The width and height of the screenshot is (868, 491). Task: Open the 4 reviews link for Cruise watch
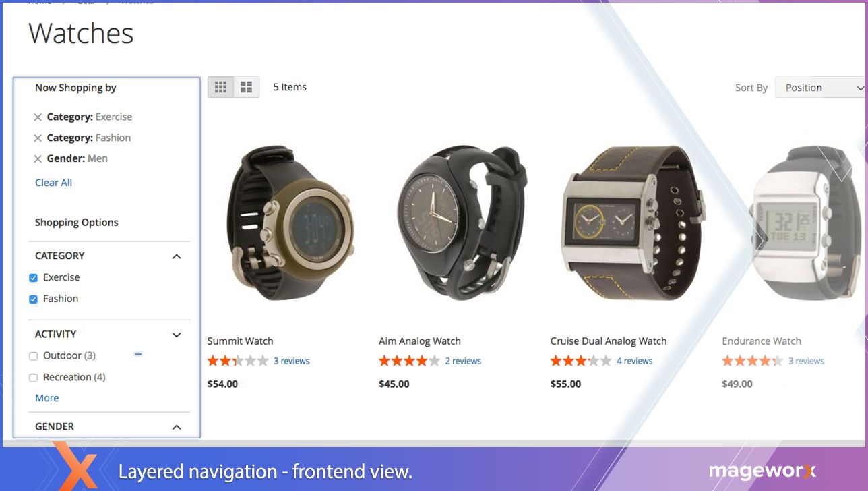634,361
